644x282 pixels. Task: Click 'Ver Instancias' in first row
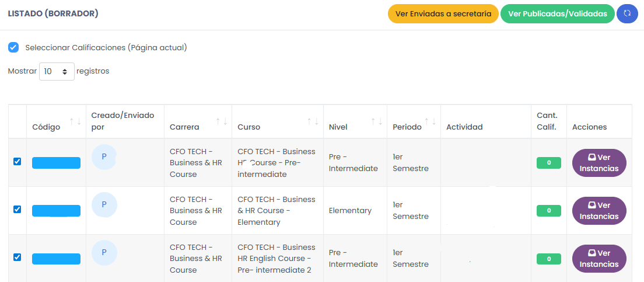click(599, 163)
